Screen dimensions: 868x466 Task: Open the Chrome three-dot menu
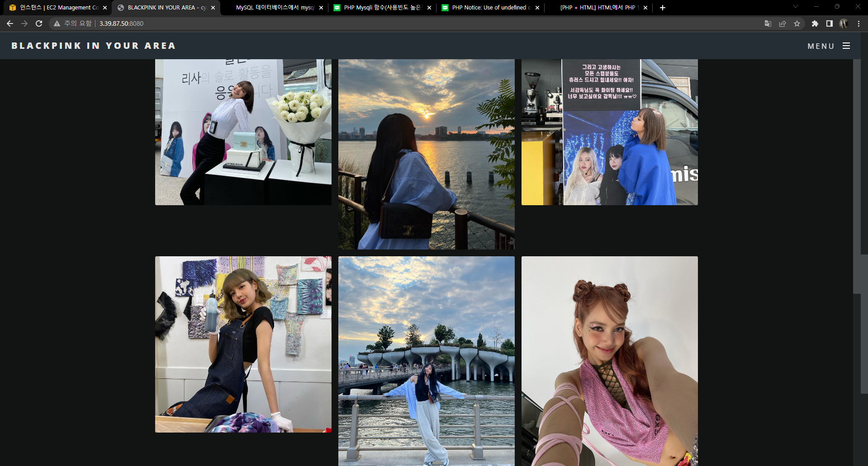pos(859,24)
